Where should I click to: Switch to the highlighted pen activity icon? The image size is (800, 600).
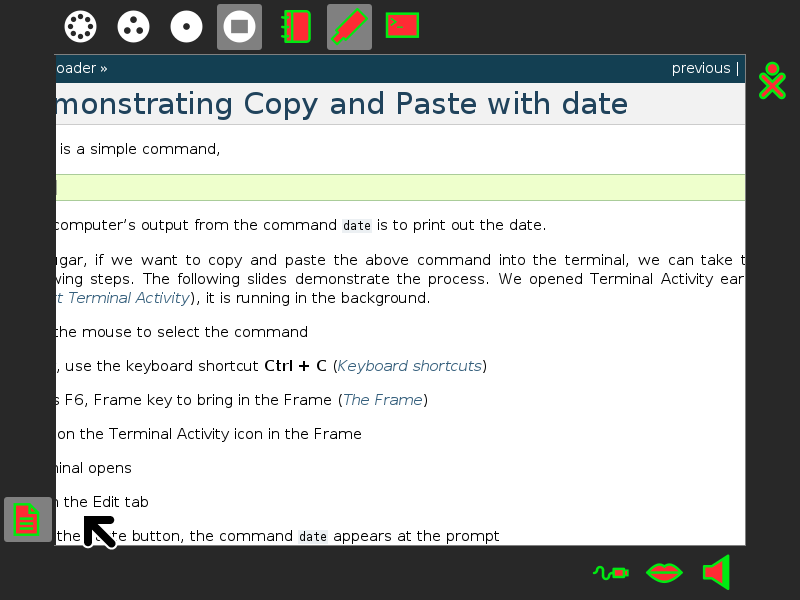pyautogui.click(x=349, y=27)
